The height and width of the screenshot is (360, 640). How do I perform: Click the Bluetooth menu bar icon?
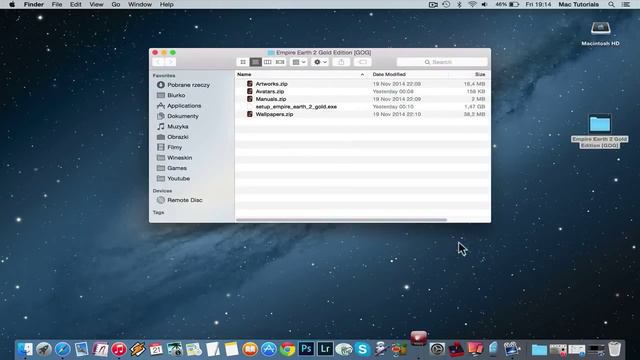459,4
